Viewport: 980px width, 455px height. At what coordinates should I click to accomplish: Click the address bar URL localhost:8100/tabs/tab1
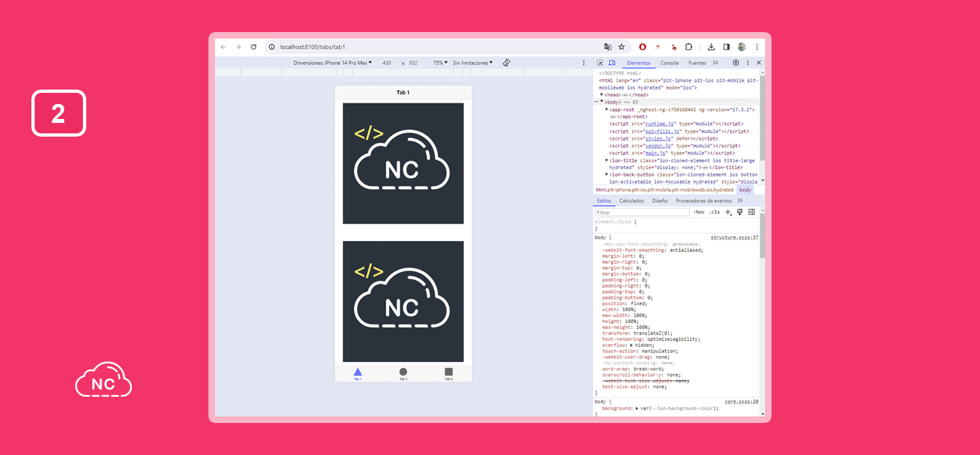[312, 47]
